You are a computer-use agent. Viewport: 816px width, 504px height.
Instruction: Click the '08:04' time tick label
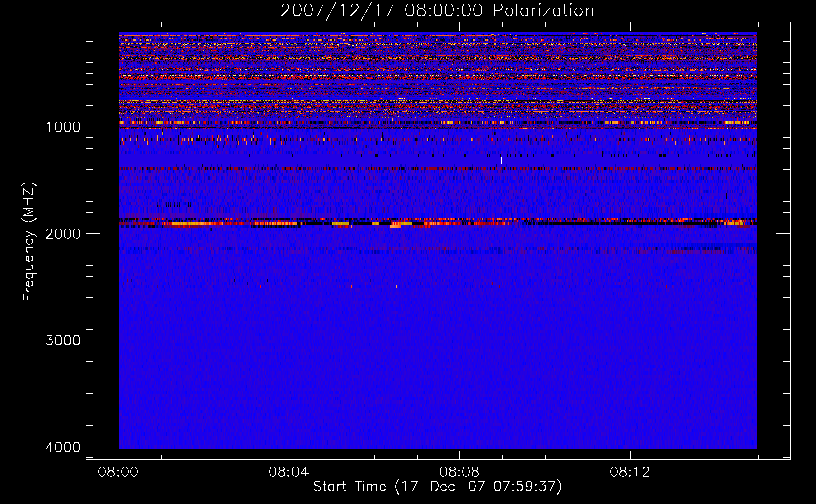coord(288,472)
